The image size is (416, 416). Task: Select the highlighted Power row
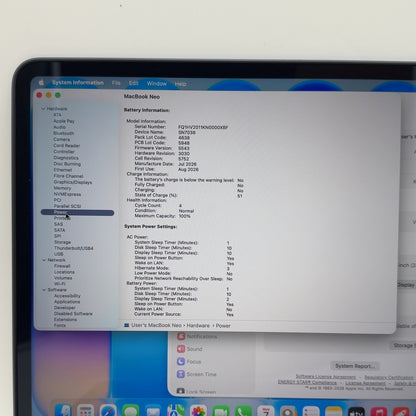click(x=77, y=212)
